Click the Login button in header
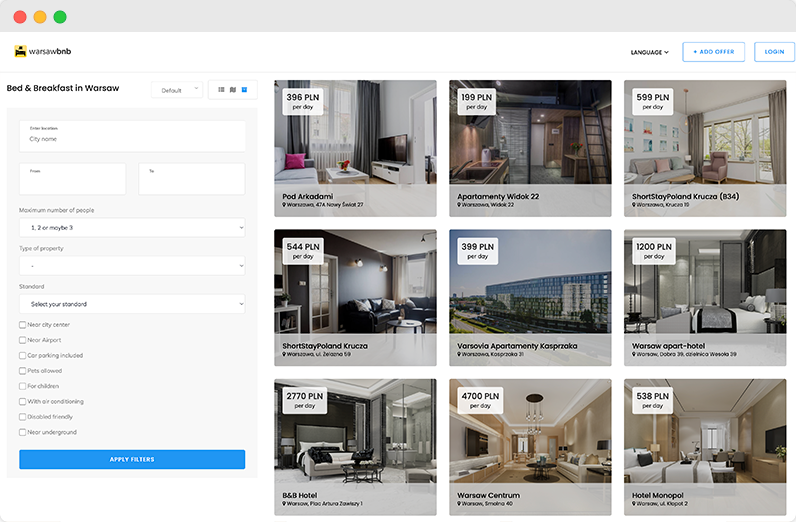Image resolution: width=796 pixels, height=522 pixels. coord(774,52)
